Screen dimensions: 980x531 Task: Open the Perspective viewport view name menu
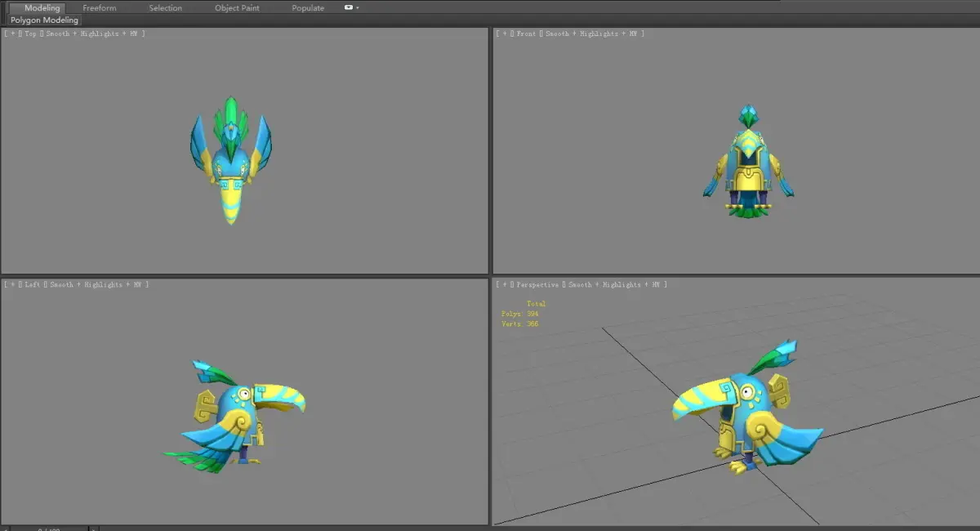[537, 284]
